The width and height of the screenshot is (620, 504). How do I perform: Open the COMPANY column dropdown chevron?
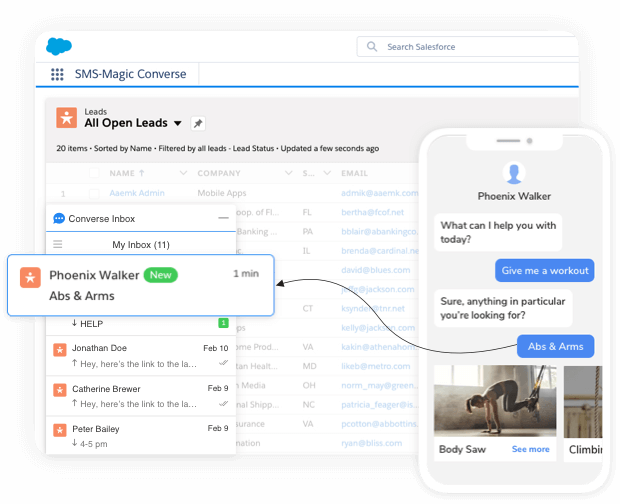289,173
